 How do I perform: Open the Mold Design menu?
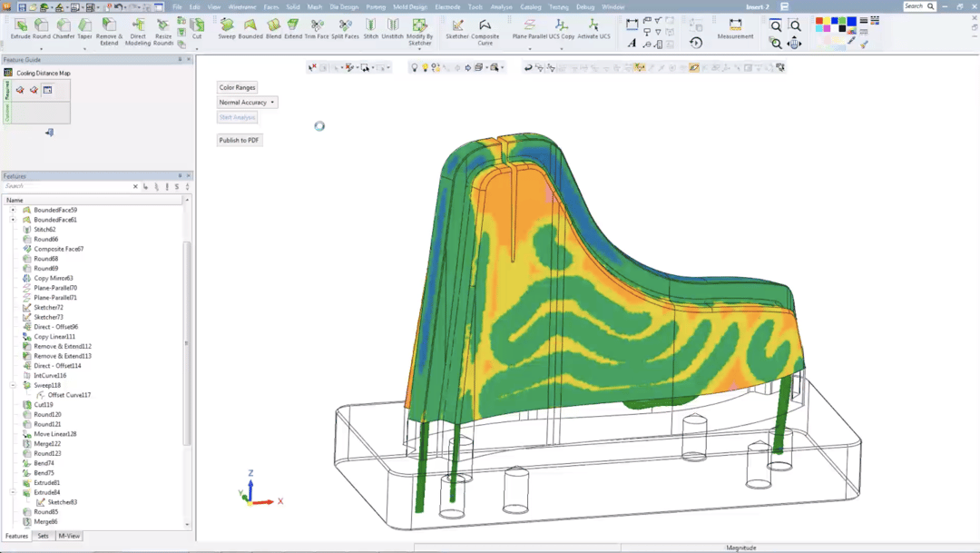(x=409, y=6)
